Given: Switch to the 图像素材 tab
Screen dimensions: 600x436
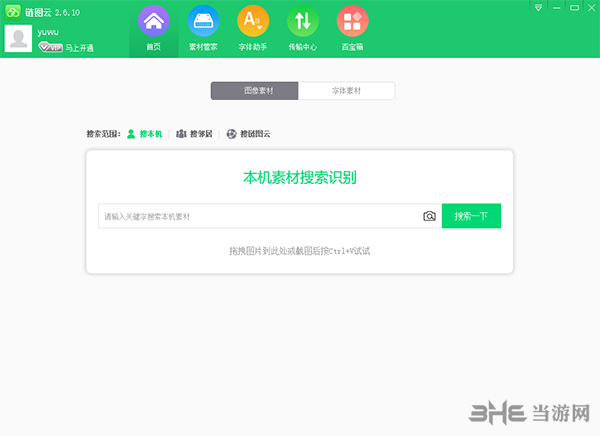Looking at the screenshot, I should point(254,91).
